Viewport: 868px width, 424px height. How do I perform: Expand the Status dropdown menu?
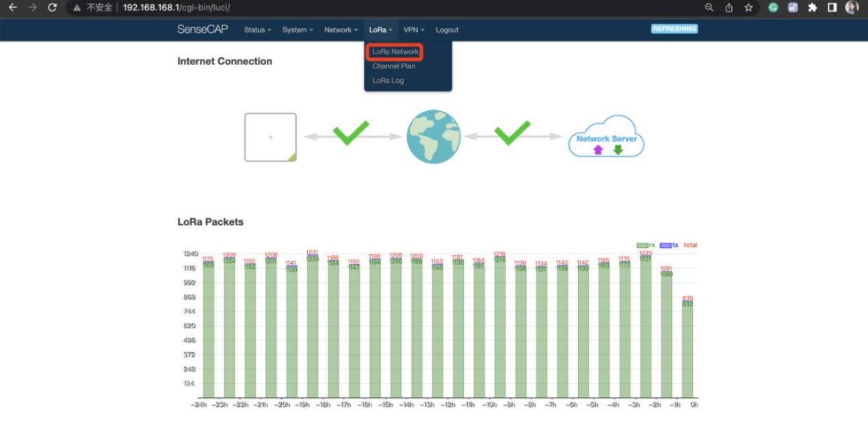tap(257, 30)
